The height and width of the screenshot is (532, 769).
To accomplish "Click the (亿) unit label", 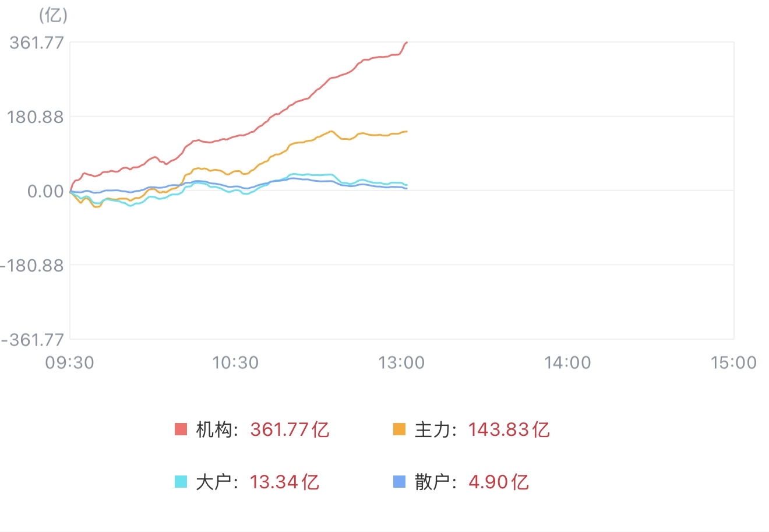I will point(53,15).
